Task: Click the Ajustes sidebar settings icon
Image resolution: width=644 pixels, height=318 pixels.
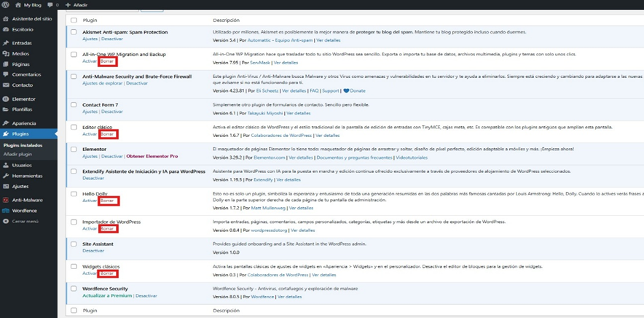Action: [6, 187]
